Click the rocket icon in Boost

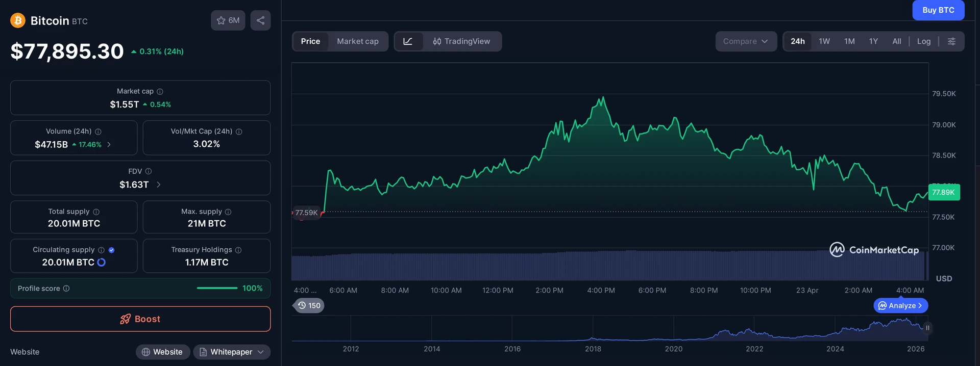(x=125, y=319)
